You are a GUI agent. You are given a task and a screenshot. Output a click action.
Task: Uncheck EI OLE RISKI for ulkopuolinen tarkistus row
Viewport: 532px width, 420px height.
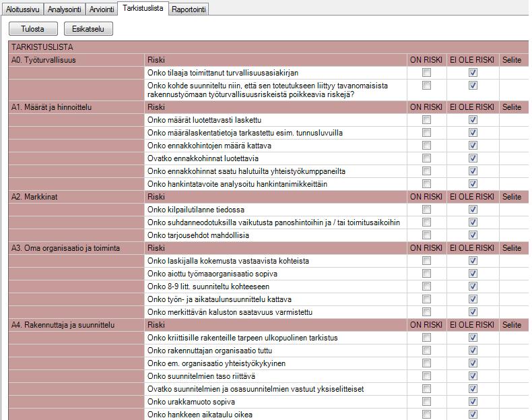tap(473, 338)
